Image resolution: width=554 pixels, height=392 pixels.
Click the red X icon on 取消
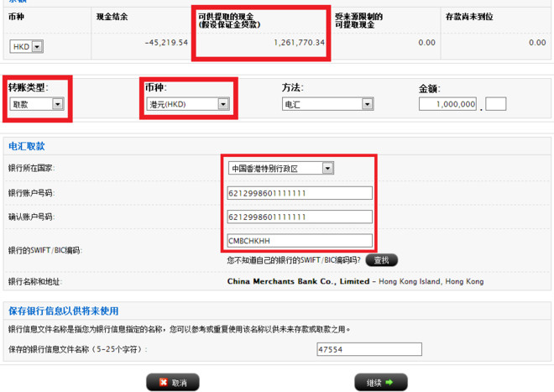[163, 382]
